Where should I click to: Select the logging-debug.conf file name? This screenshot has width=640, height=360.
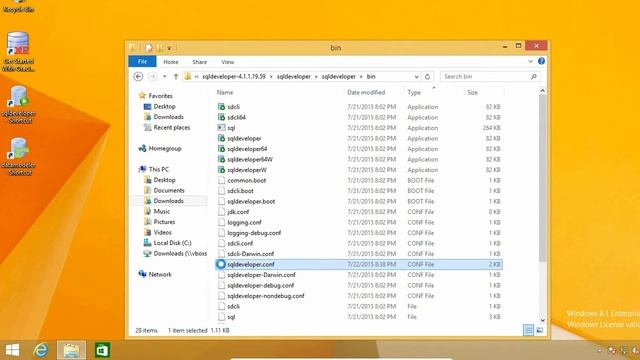point(254,233)
